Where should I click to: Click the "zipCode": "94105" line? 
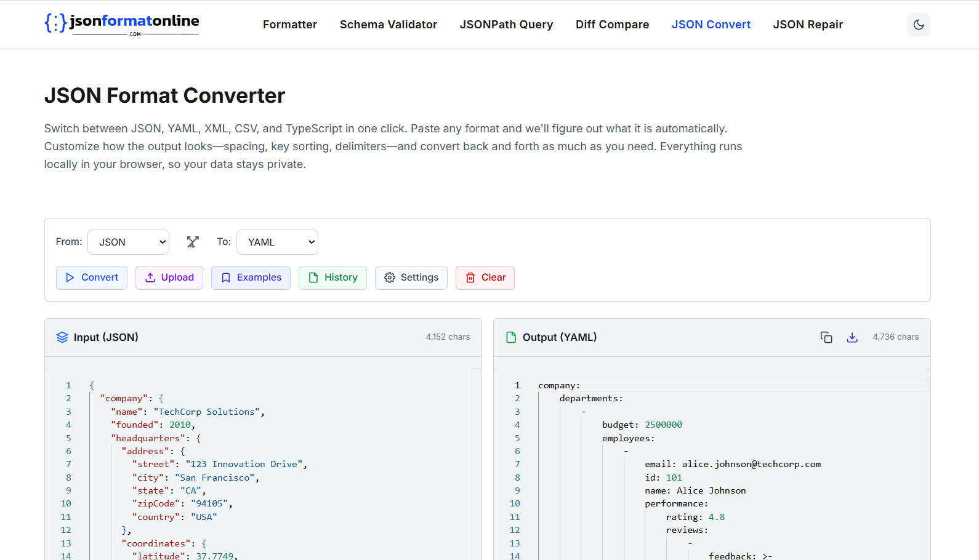pos(182,503)
